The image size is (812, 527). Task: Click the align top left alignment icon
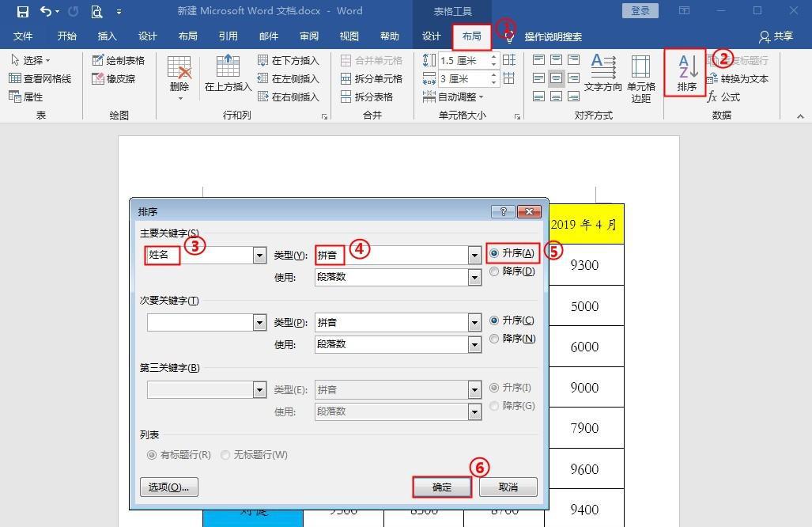[x=538, y=60]
